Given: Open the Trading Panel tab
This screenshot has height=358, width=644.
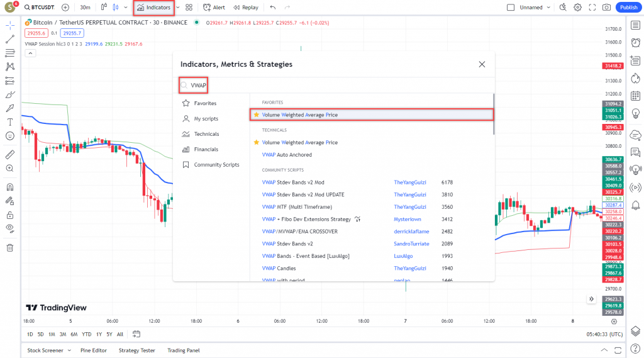Looking at the screenshot, I should point(184,350).
